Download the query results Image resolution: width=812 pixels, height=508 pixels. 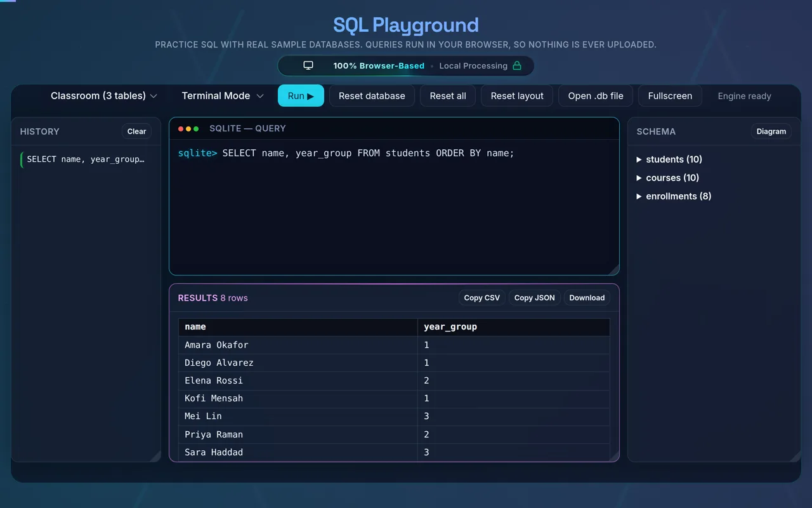(x=587, y=298)
